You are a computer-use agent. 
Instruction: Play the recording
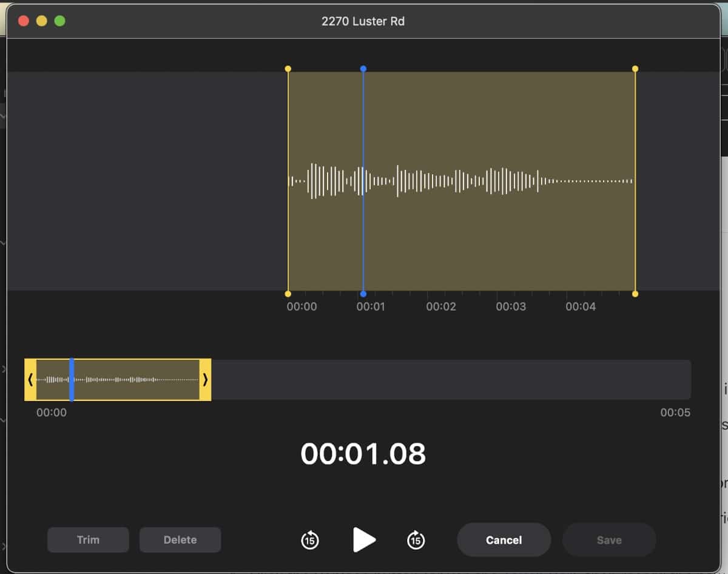click(364, 539)
